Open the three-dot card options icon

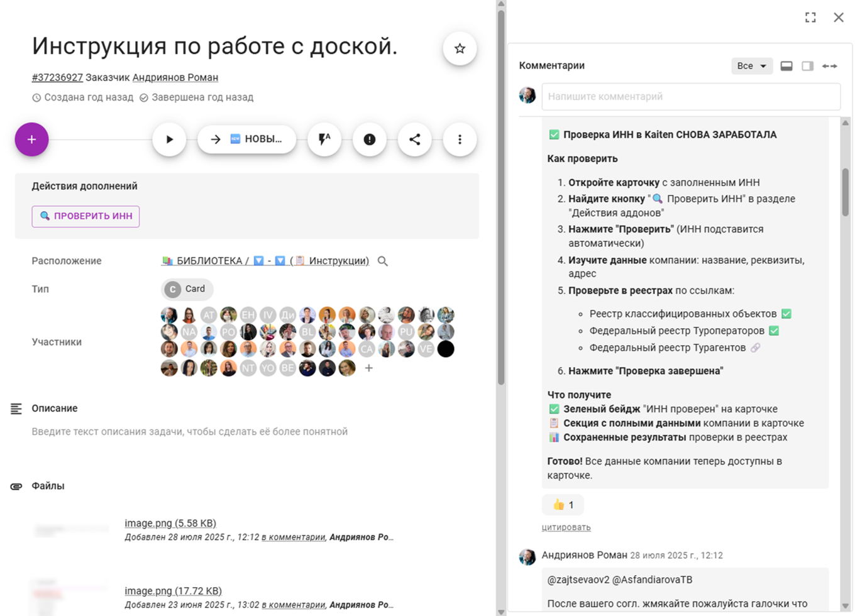click(x=460, y=140)
